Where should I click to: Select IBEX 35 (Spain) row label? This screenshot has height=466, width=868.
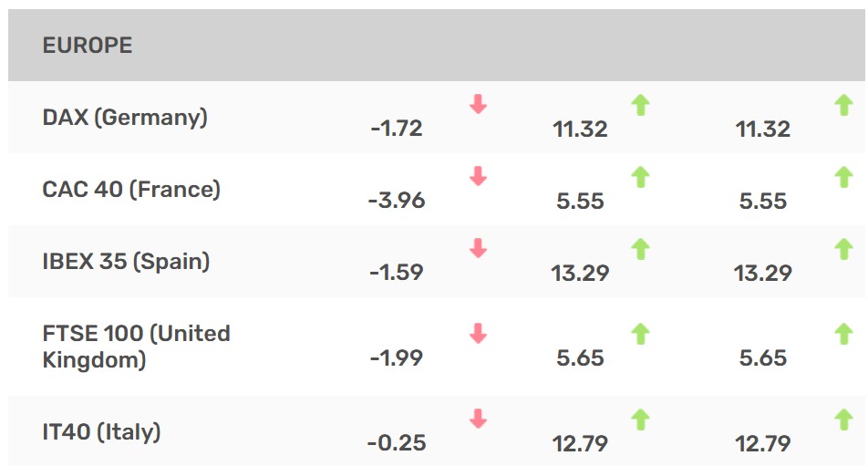126,261
